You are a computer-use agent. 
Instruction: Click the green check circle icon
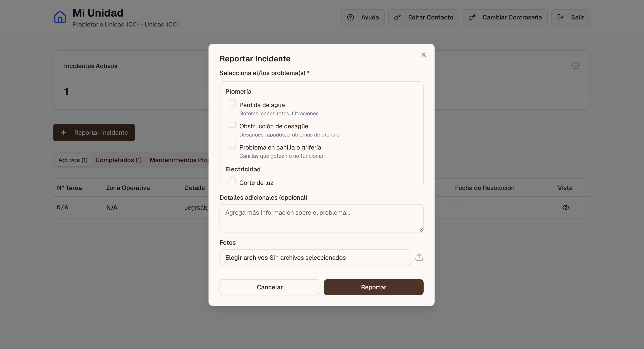575,66
